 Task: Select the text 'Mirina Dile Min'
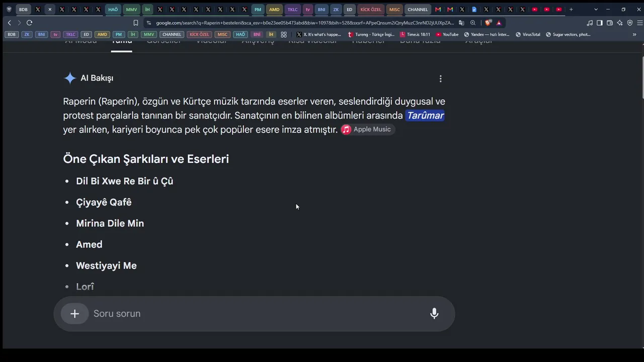(x=110, y=223)
